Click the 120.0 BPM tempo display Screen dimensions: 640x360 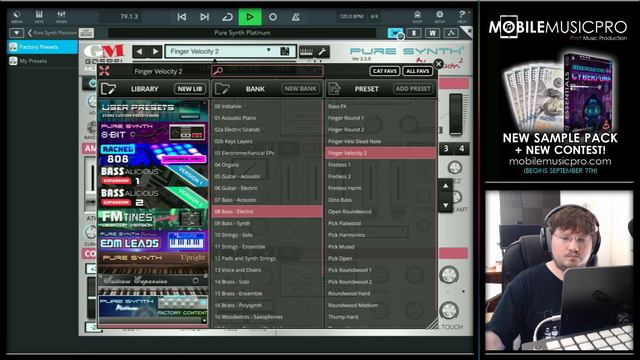pyautogui.click(x=351, y=16)
